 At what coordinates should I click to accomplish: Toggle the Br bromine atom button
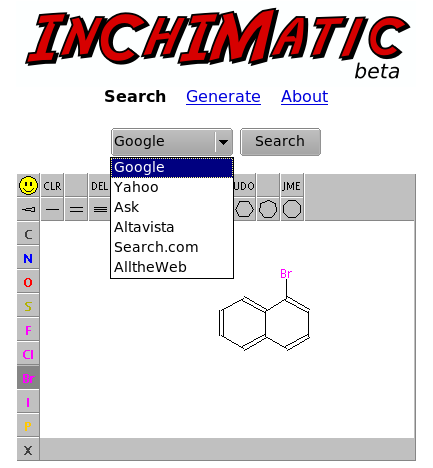point(28,378)
